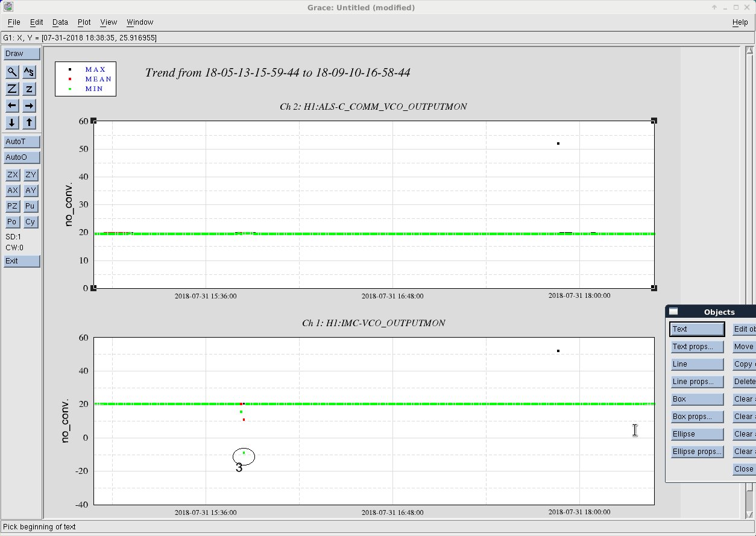756x536 pixels.
Task: Click Ellipse in Objects dialog
Action: click(x=698, y=434)
